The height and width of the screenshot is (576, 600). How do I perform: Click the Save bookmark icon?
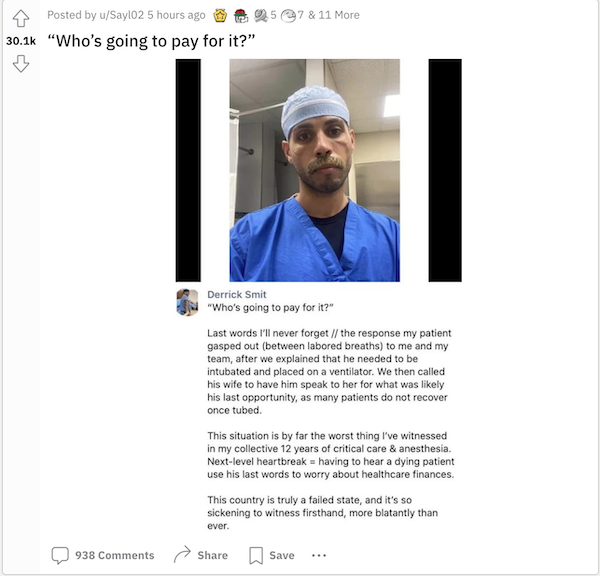click(x=256, y=555)
